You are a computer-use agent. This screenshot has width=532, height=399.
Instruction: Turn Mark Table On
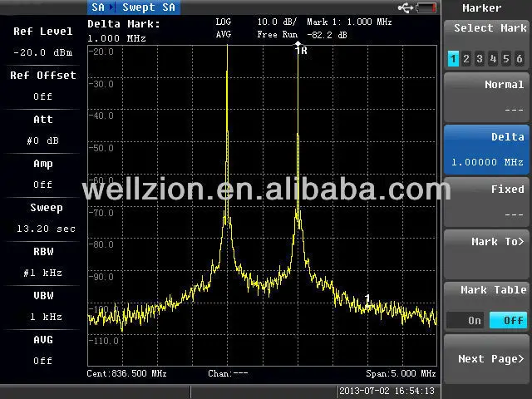(x=466, y=320)
